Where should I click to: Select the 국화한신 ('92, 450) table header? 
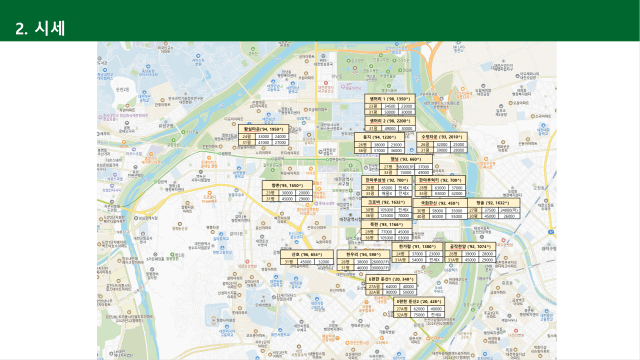(x=440, y=203)
